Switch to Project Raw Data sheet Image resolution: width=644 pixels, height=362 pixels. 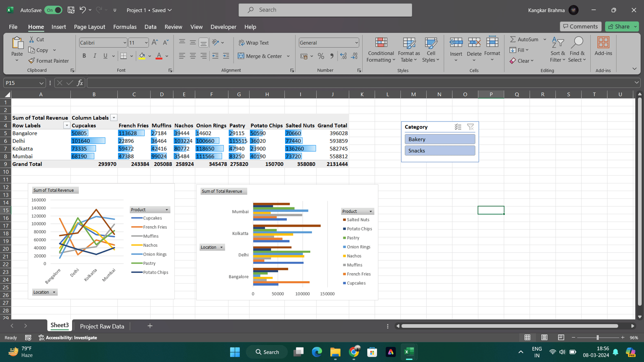click(x=102, y=326)
